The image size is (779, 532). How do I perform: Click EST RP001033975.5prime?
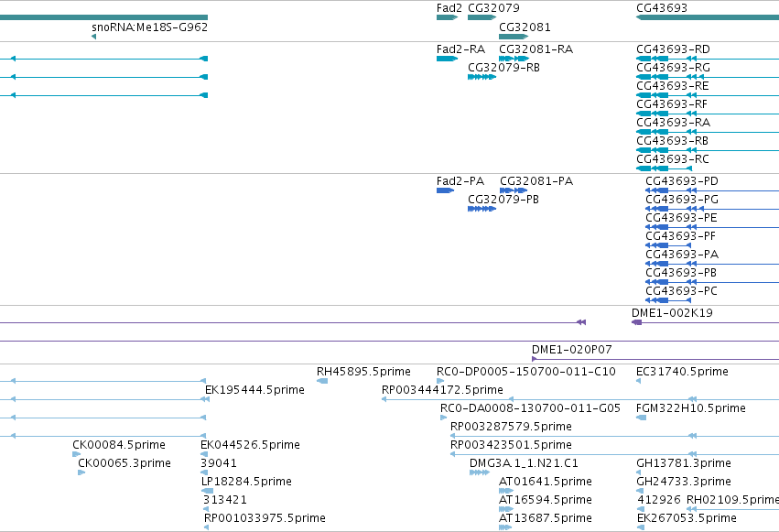coord(206,527)
